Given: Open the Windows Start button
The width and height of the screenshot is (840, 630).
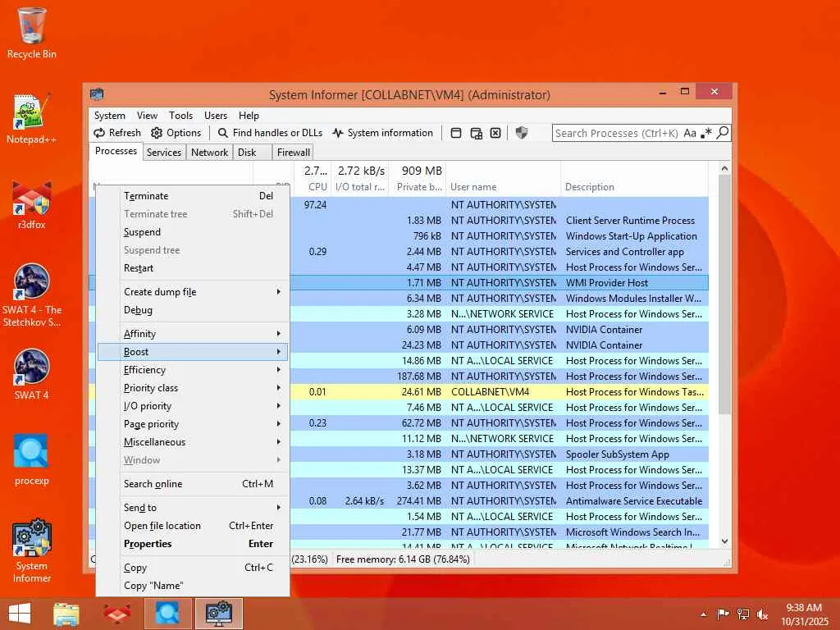Looking at the screenshot, I should [20, 614].
